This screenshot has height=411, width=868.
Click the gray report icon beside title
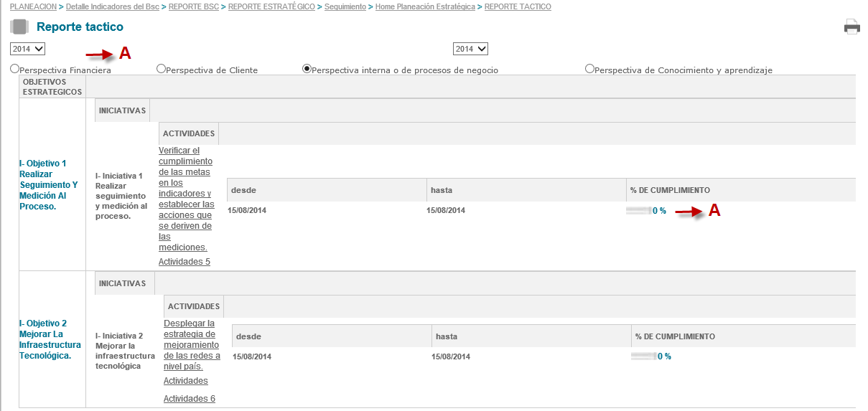19,27
